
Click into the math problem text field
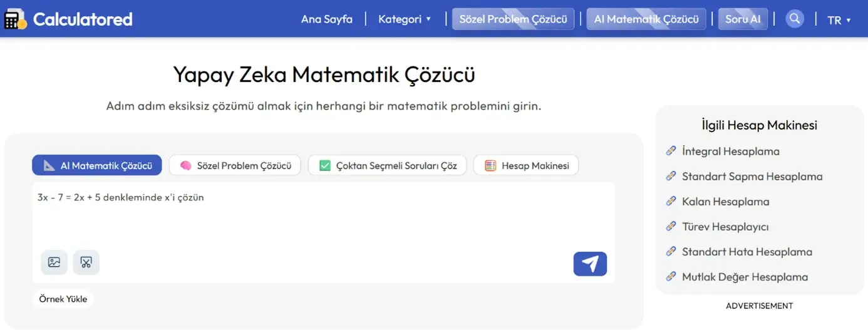pyautogui.click(x=324, y=215)
